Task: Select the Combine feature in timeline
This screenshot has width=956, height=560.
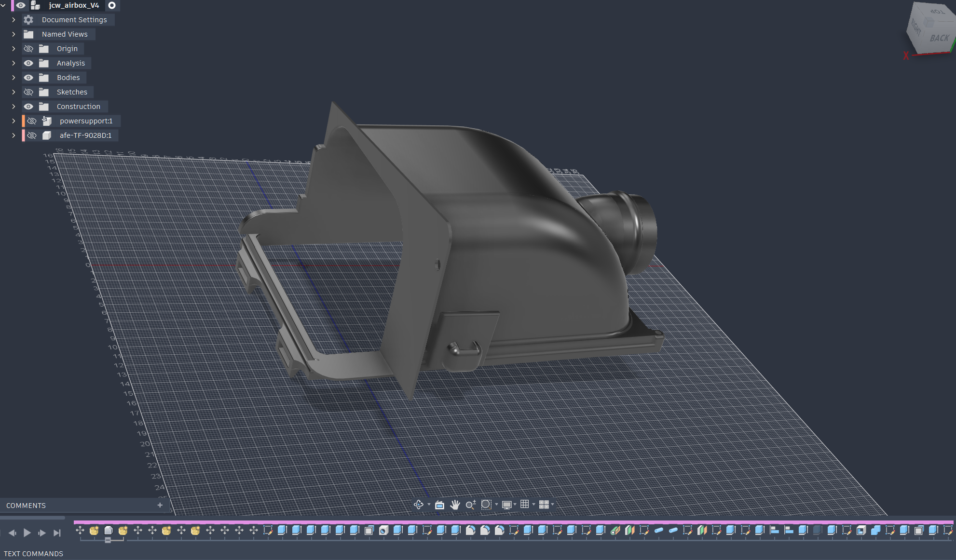Action: (x=875, y=531)
